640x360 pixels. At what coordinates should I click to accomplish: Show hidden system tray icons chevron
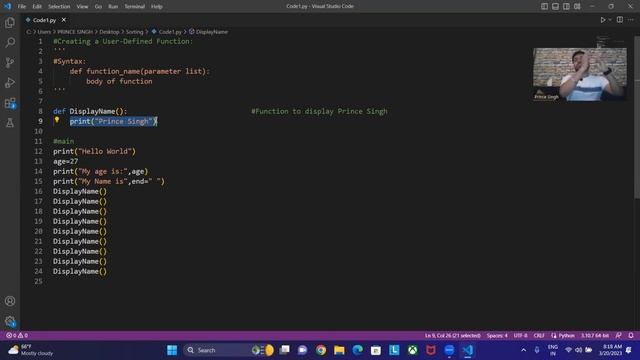point(523,350)
